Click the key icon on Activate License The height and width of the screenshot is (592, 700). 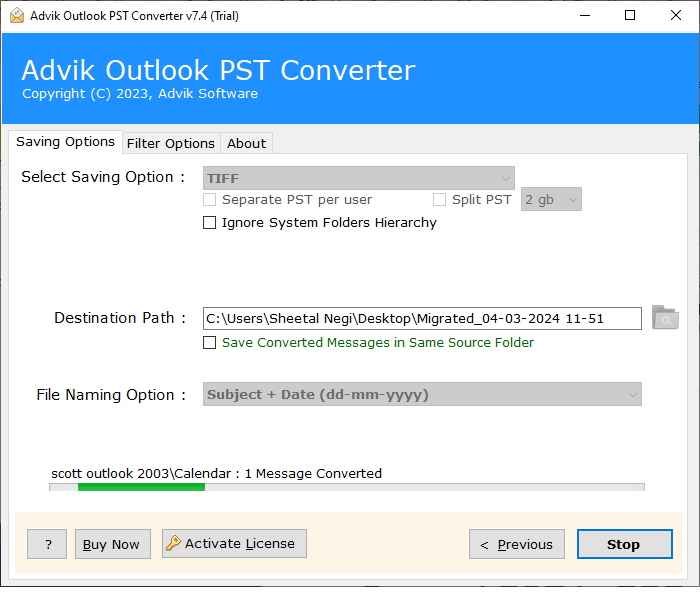(173, 543)
